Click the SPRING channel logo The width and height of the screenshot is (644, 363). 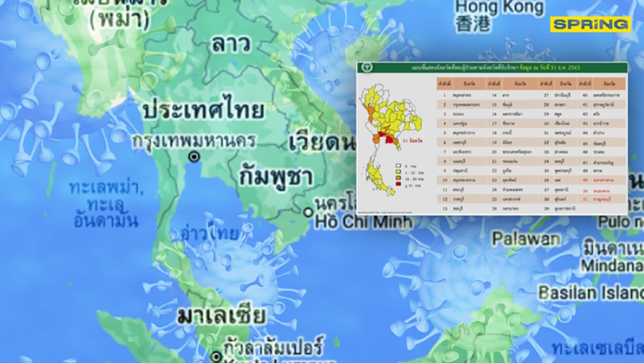[590, 24]
